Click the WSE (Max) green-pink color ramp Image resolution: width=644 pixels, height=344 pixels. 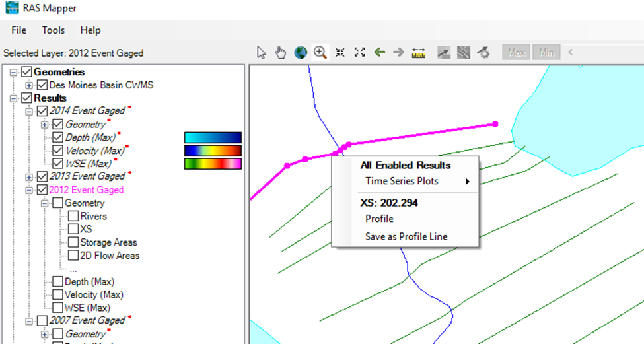click(x=213, y=164)
